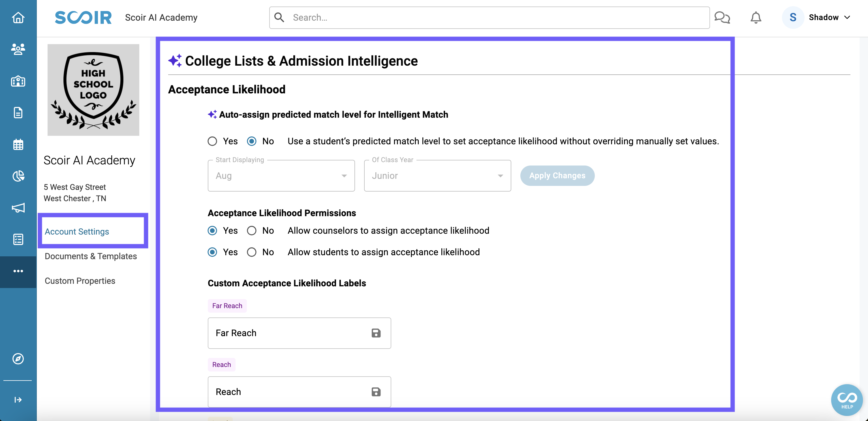This screenshot has height=421, width=868.
Task: Select the Students people icon
Action: click(18, 49)
